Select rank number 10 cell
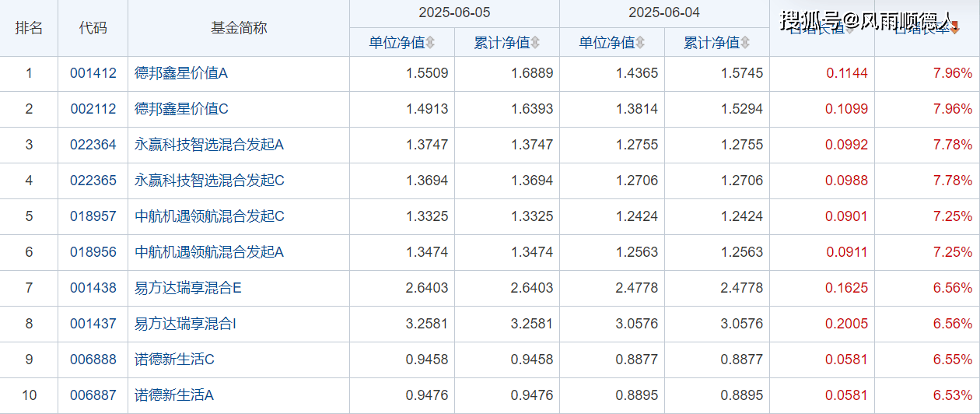 click(29, 395)
